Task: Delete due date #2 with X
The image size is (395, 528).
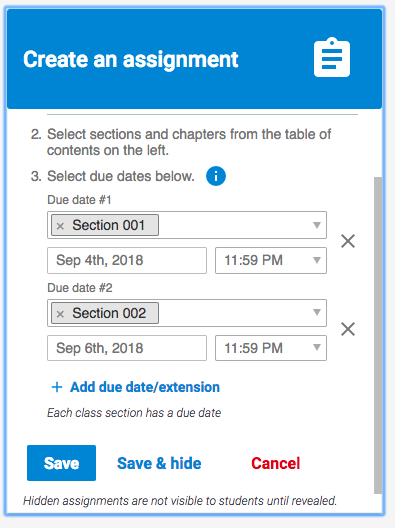Action: coord(348,329)
